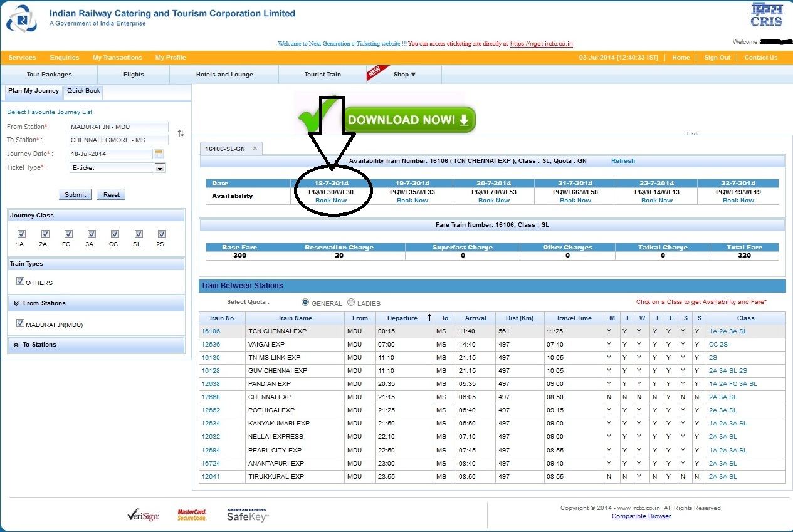Select the LADIES quota radio button
Image resolution: width=793 pixels, height=532 pixels.
pyautogui.click(x=351, y=302)
